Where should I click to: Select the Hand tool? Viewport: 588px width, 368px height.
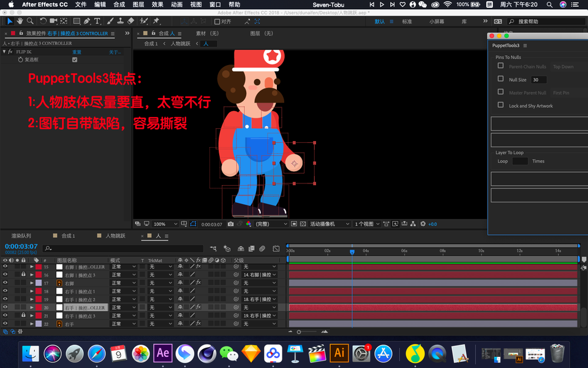20,21
